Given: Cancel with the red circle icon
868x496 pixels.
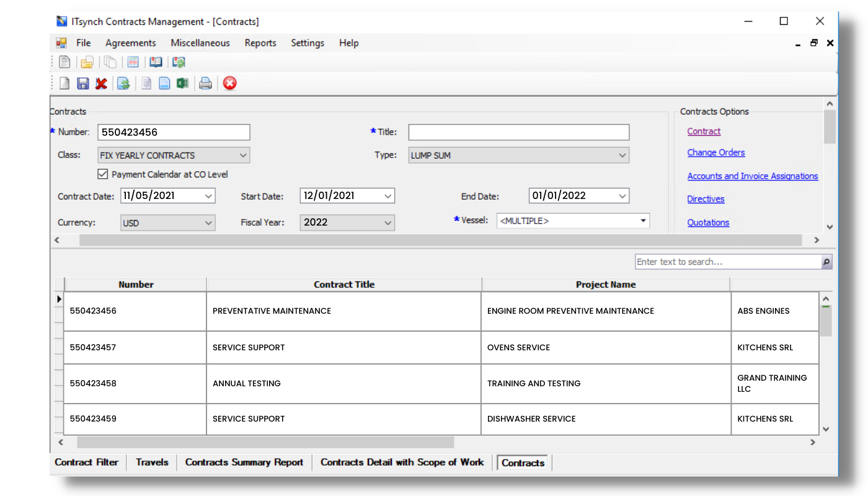Looking at the screenshot, I should tap(229, 83).
